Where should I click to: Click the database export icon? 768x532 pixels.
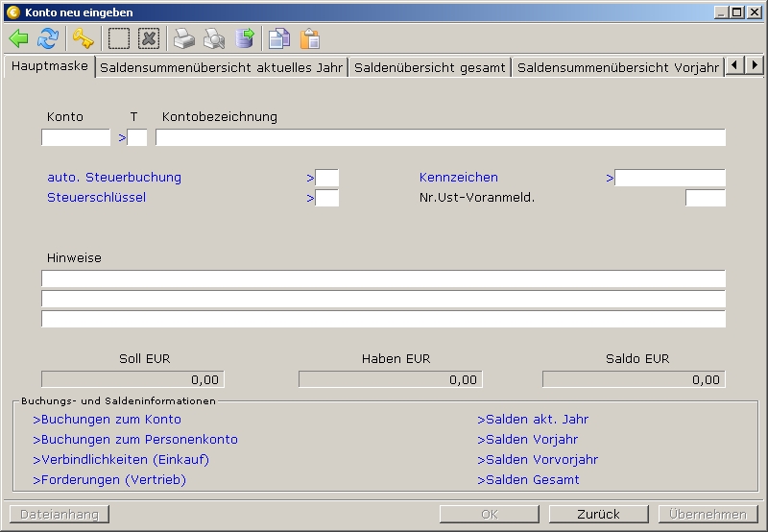pos(245,38)
